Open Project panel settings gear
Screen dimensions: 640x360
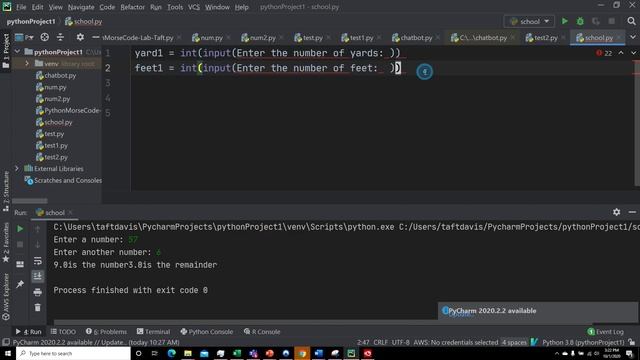pyautogui.click(x=80, y=38)
